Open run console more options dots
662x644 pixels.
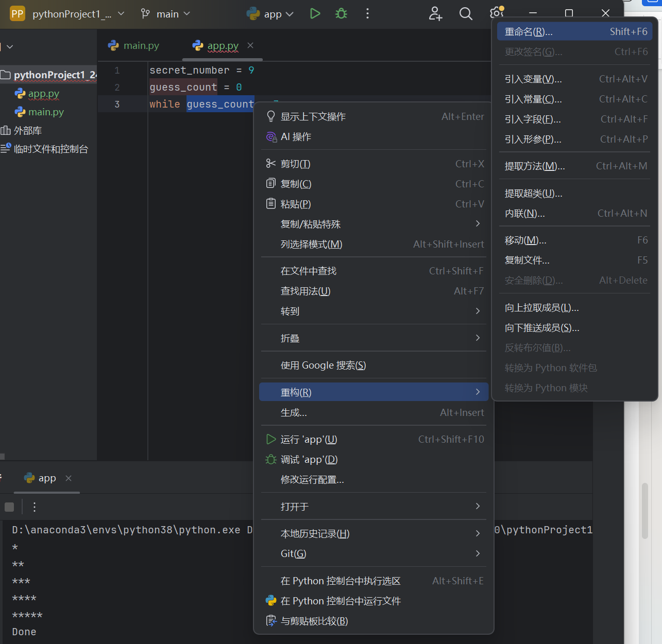tap(35, 507)
